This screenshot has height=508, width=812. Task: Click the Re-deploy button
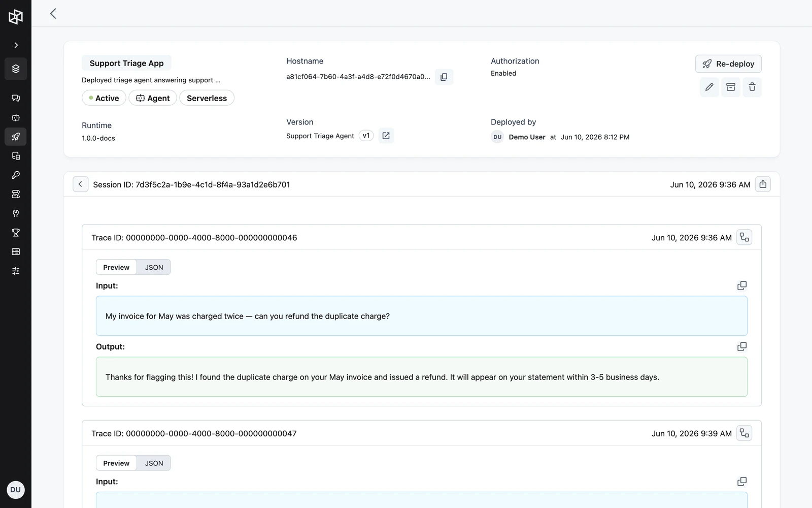tap(728, 64)
